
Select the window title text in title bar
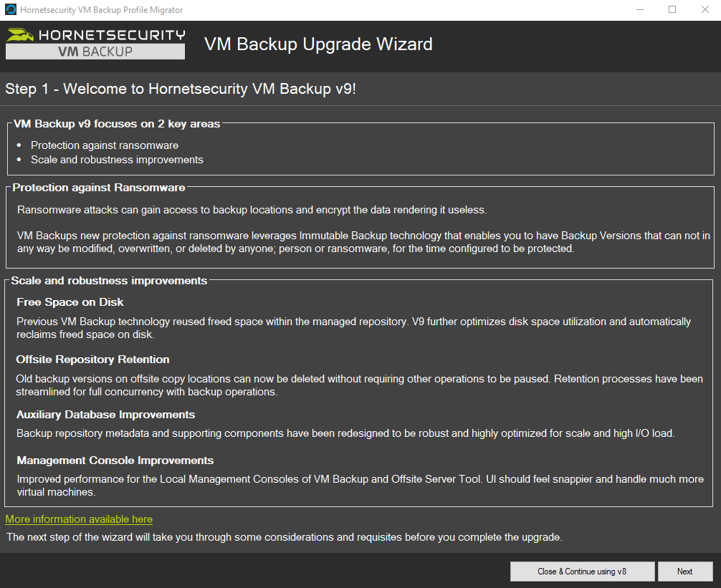[x=101, y=11]
